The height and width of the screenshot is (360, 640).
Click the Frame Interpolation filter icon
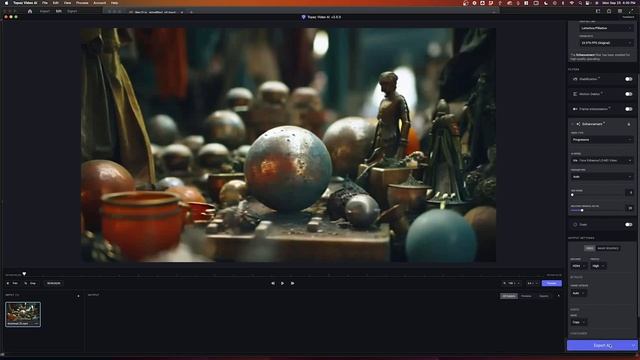(x=575, y=109)
